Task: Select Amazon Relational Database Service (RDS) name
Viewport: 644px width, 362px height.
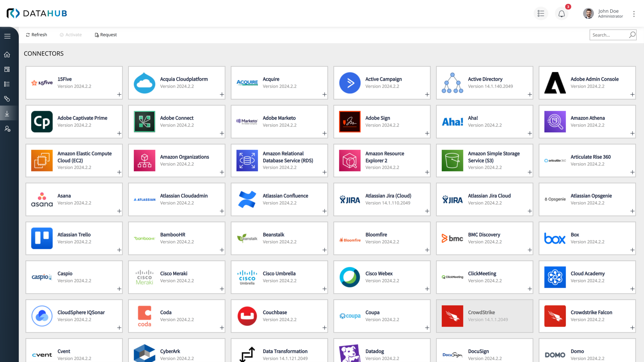Action: 288,157
